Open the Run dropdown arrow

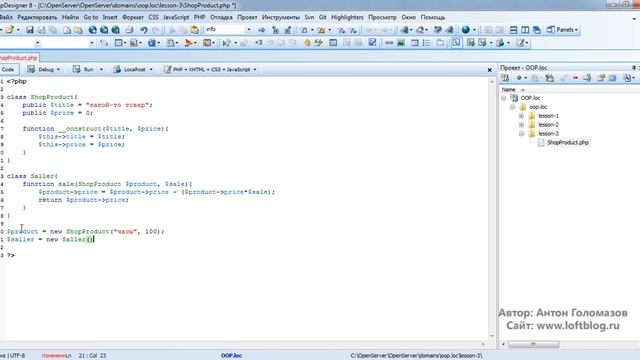pos(101,70)
